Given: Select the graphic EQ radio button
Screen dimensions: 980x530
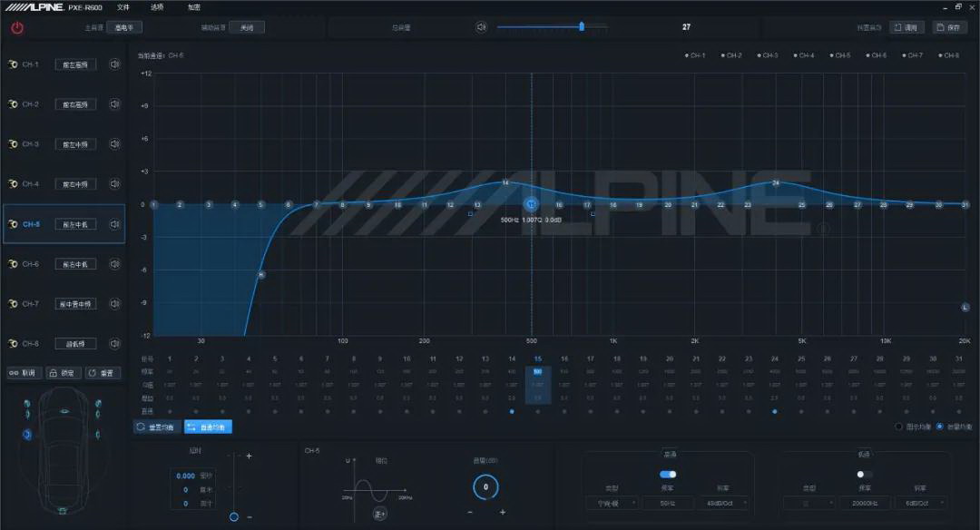Looking at the screenshot, I should (x=898, y=427).
